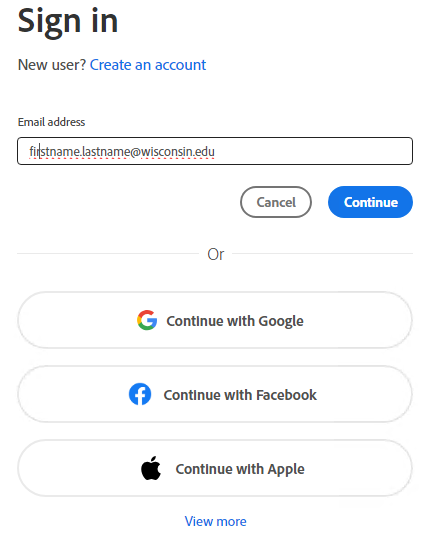The width and height of the screenshot is (436, 536).
Task: Open the Create an account link
Action: tap(148, 65)
